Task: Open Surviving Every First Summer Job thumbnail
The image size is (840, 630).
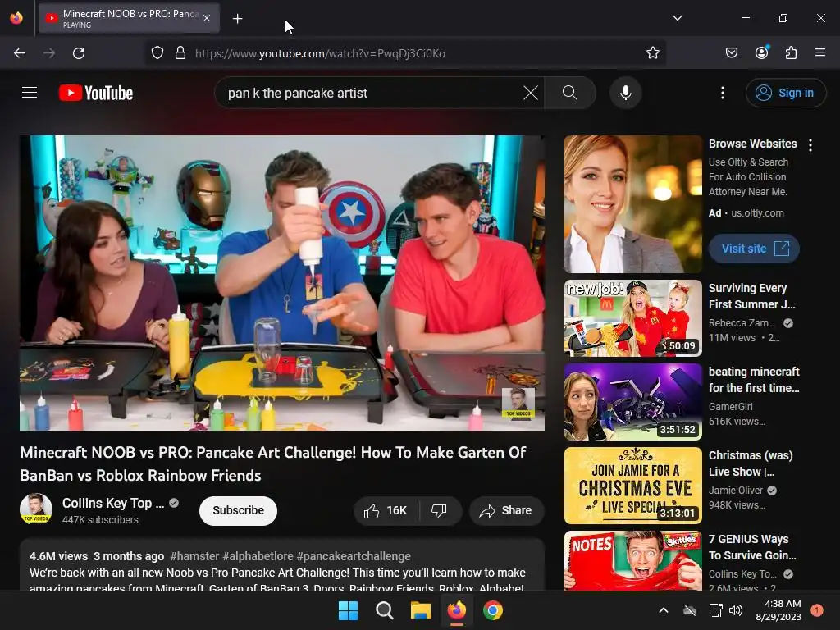Action: [x=632, y=318]
